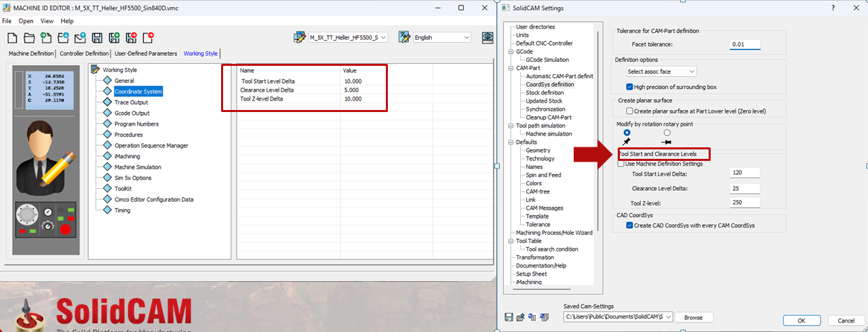
Task: Check Use Machine Definition Settings
Action: pyautogui.click(x=620, y=164)
